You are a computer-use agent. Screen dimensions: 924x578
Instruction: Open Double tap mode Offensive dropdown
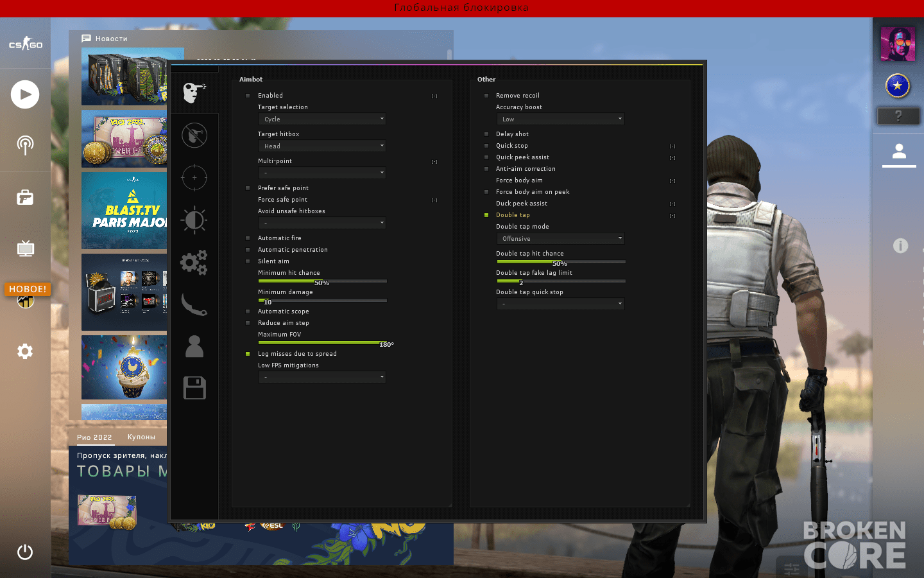coord(560,238)
